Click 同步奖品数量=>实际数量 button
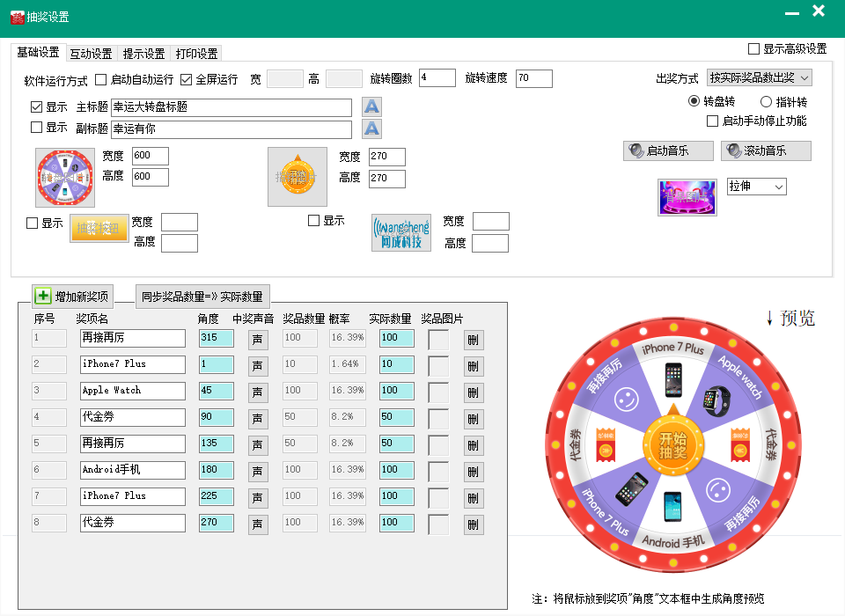Viewport: 845px width, 616px height. click(x=202, y=297)
